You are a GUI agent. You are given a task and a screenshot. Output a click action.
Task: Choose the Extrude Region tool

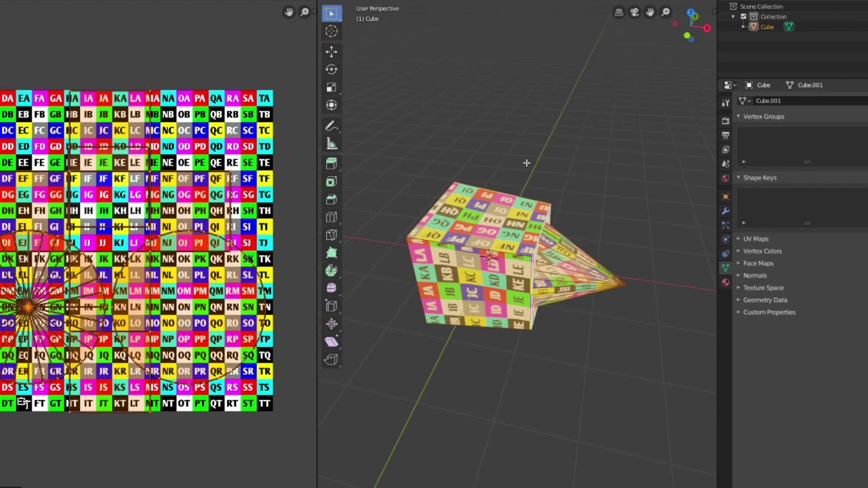click(331, 164)
